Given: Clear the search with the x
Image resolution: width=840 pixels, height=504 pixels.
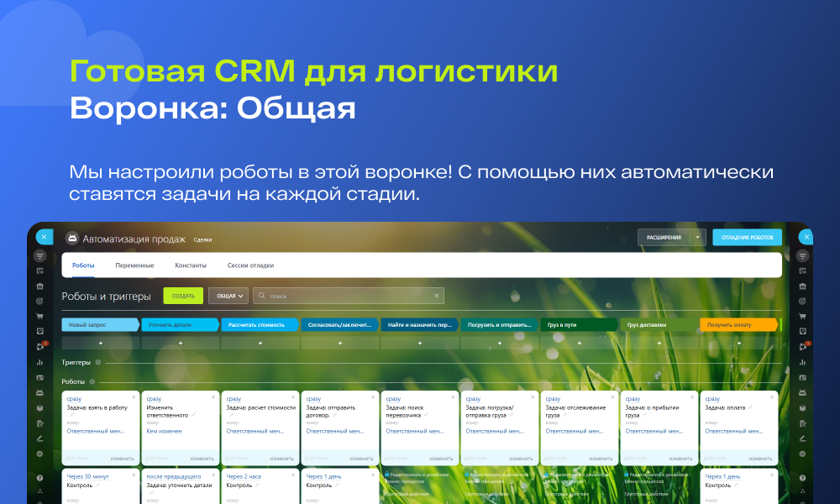Looking at the screenshot, I should 437,296.
